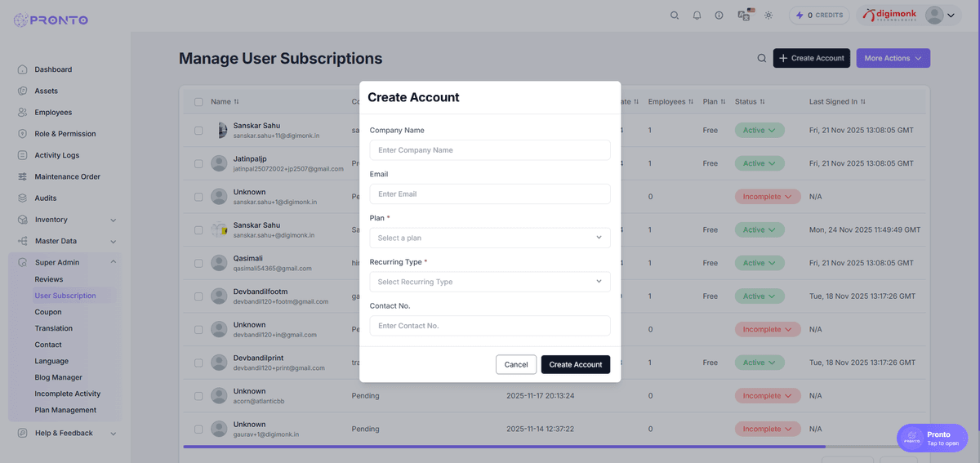Check the row checkbox for gaurav+1@digimonk.in
Screen dimensions: 980x463
click(198, 429)
